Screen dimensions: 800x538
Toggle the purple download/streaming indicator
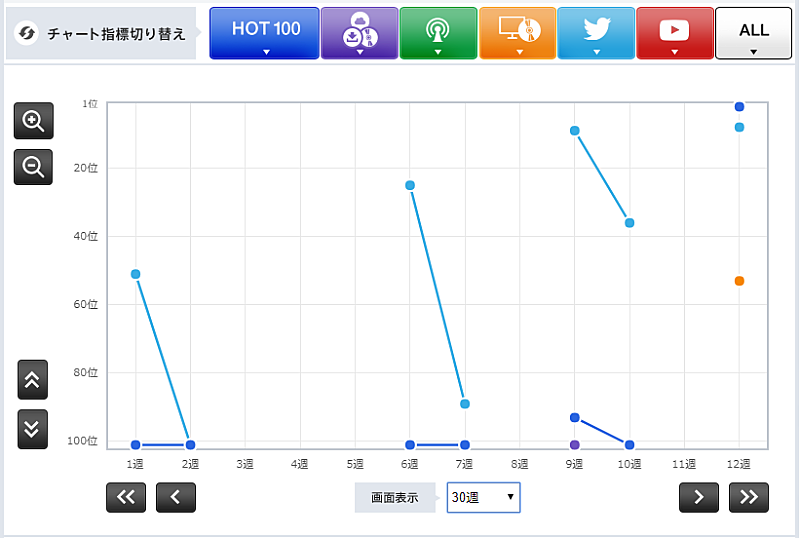[x=359, y=33]
